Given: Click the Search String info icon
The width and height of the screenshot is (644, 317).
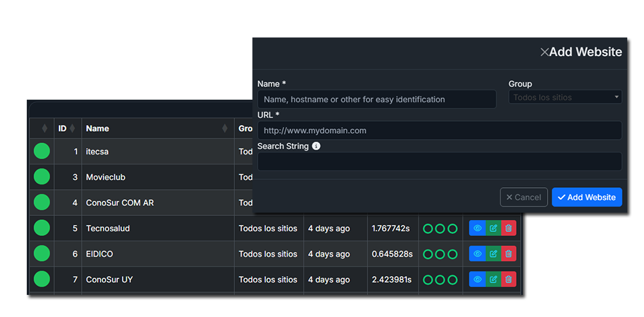Looking at the screenshot, I should pyautogui.click(x=316, y=146).
